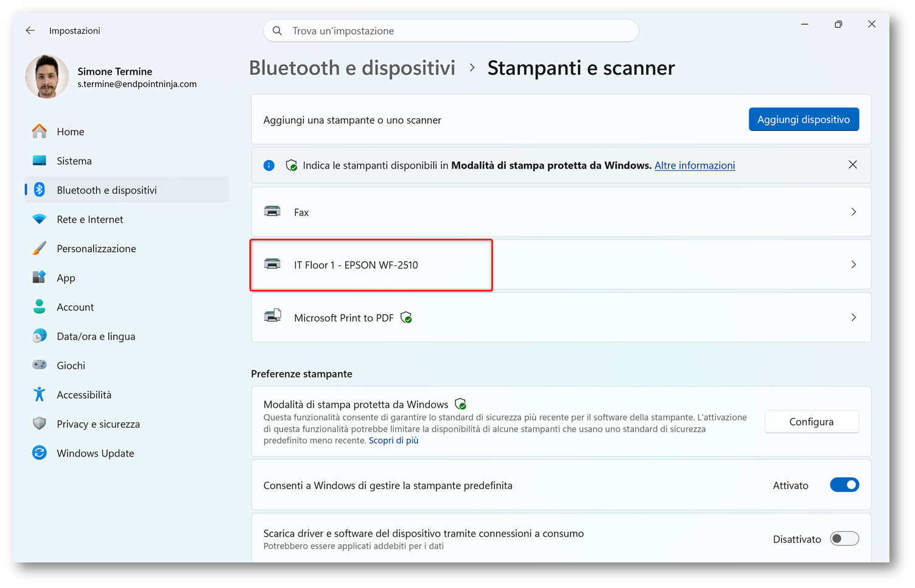Open the Altre informazioni link
915x588 pixels.
pyautogui.click(x=695, y=166)
